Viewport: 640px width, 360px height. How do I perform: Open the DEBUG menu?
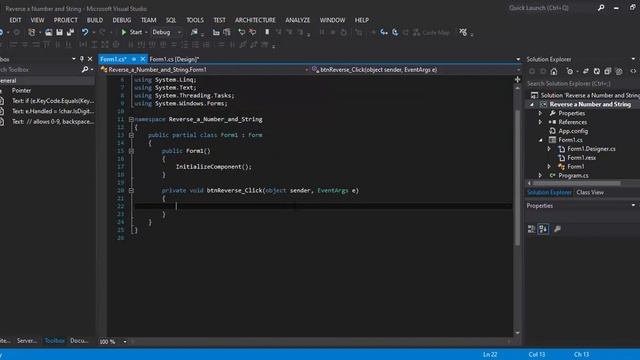(122, 20)
